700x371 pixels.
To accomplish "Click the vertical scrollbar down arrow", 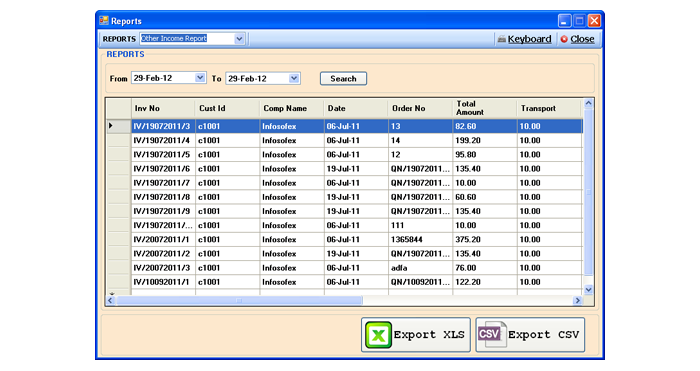I will (x=588, y=289).
